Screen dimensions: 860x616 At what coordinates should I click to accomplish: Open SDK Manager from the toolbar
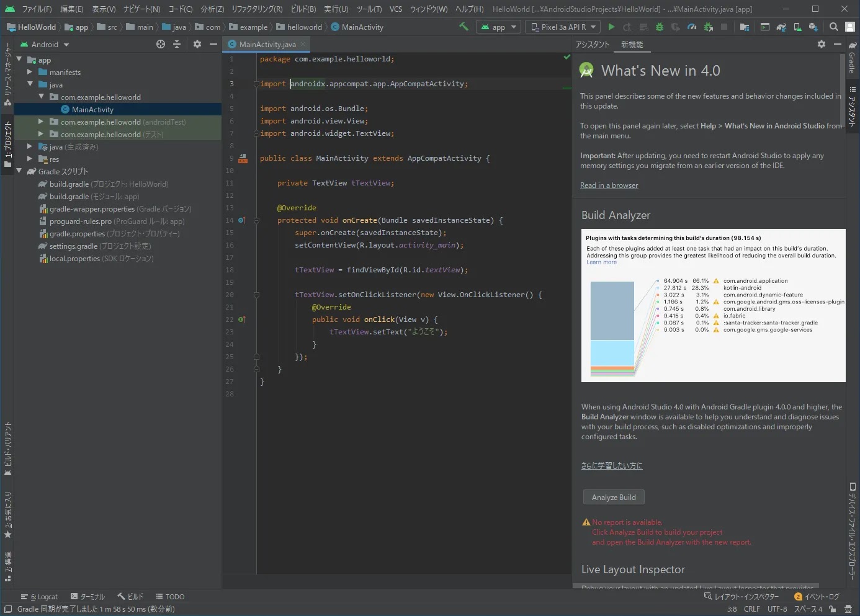tap(813, 27)
